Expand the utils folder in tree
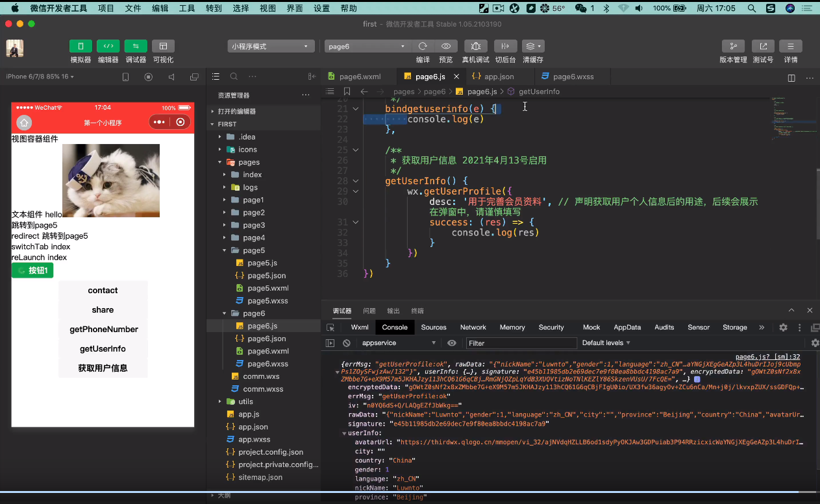820x504 pixels. (x=245, y=402)
